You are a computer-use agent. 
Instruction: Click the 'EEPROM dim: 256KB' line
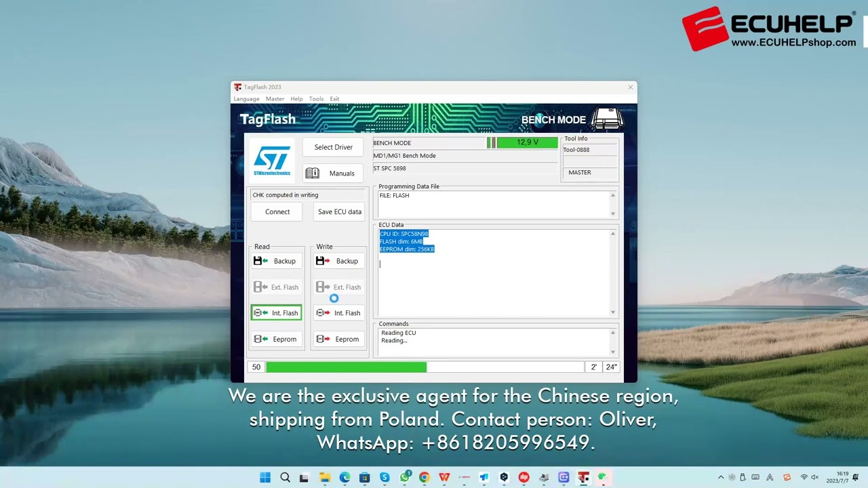click(x=407, y=249)
